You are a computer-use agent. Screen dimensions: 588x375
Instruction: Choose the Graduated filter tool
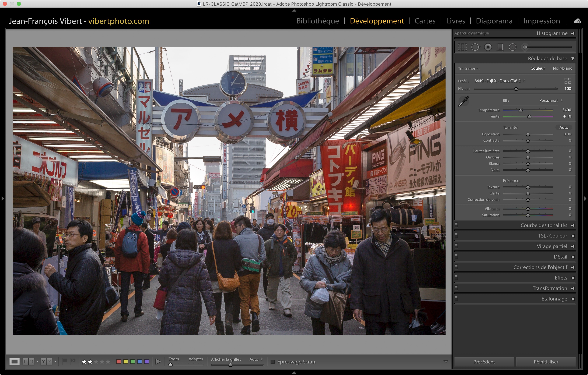(500, 47)
